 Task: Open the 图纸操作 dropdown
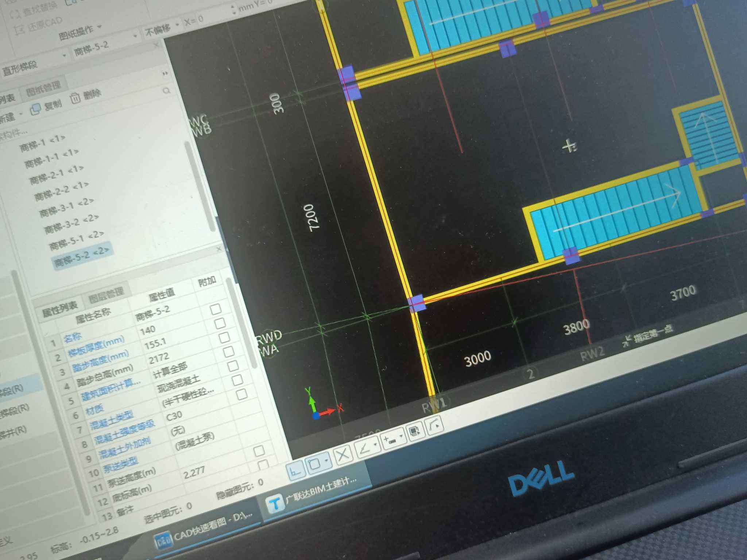pos(81,32)
